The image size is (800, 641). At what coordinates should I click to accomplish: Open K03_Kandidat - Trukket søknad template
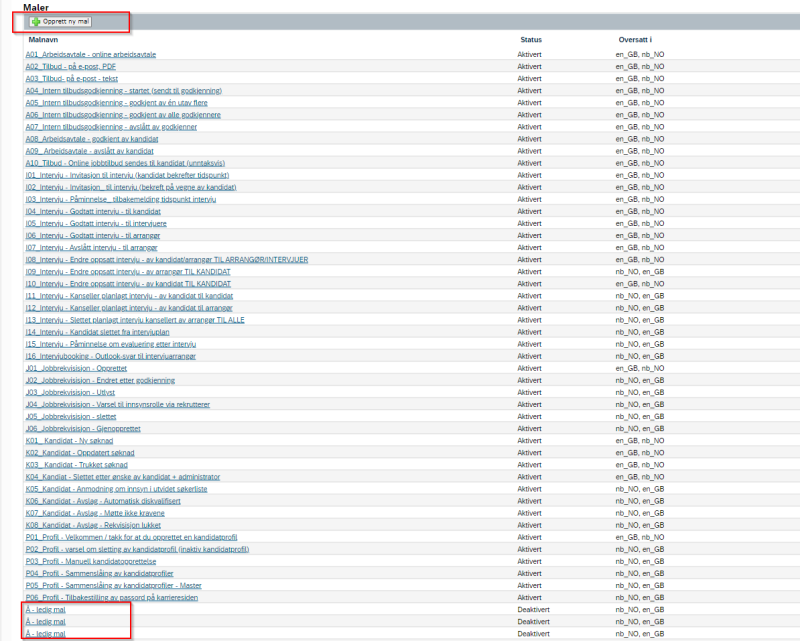(x=77, y=465)
